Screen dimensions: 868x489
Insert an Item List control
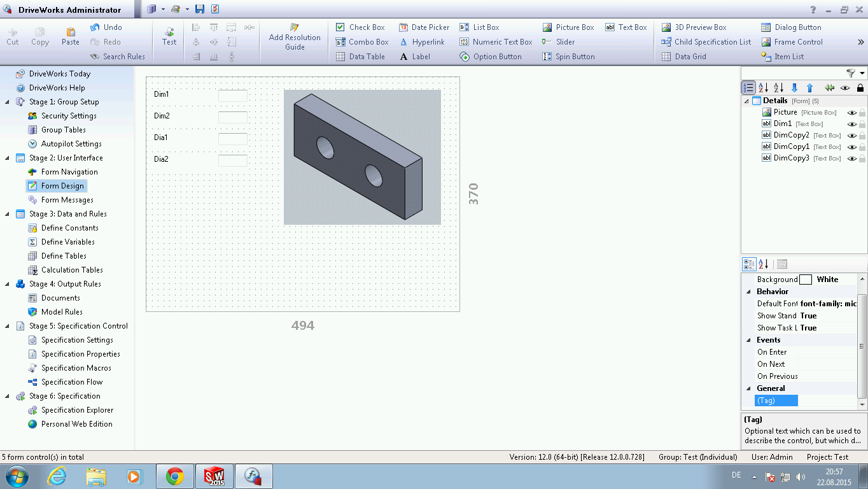782,57
